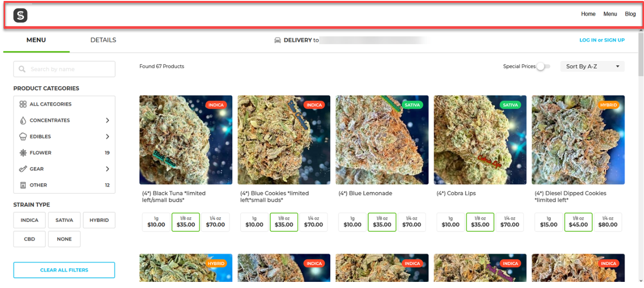The width and height of the screenshot is (644, 288).
Task: Open the Blue Lemonade product image
Action: (x=382, y=140)
